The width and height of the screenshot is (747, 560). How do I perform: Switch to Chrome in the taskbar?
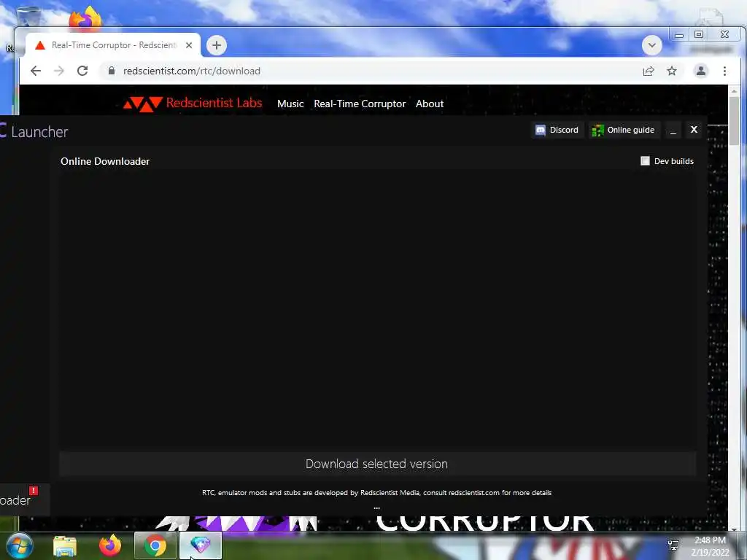pyautogui.click(x=155, y=545)
